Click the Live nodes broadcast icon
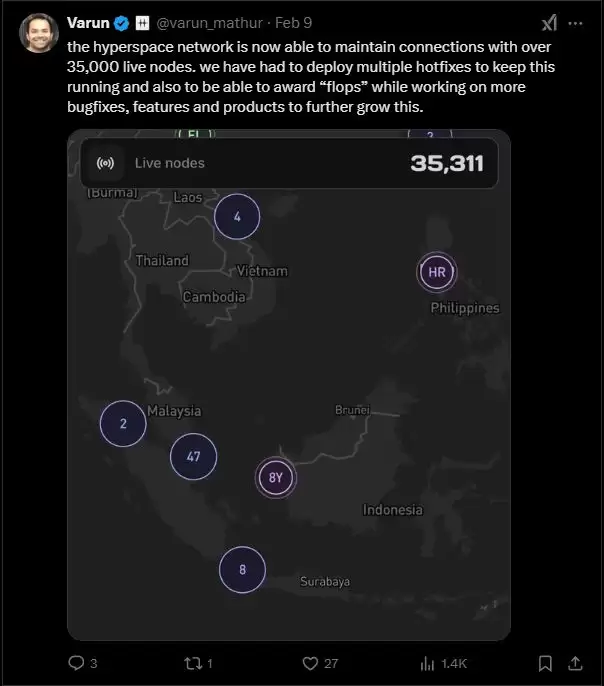Image resolution: width=604 pixels, height=686 pixels. (105, 163)
